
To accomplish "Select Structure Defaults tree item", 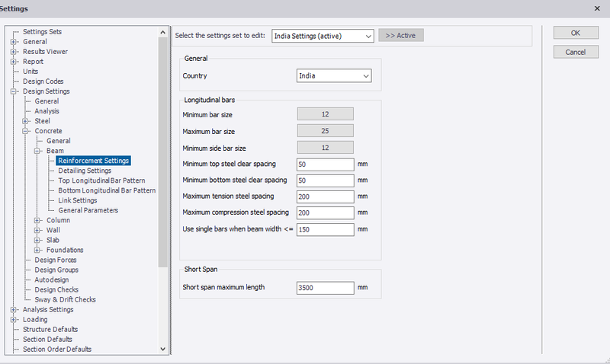I will (x=50, y=330).
